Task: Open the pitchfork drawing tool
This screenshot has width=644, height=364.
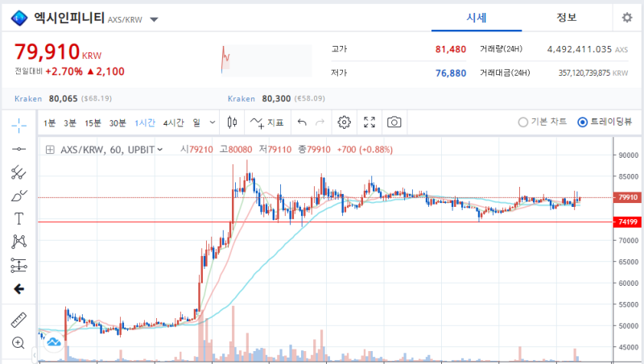Action: [19, 172]
